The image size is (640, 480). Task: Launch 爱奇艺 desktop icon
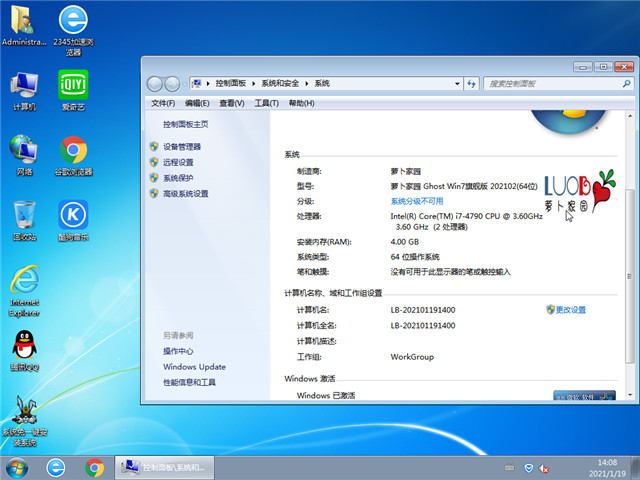point(73,91)
